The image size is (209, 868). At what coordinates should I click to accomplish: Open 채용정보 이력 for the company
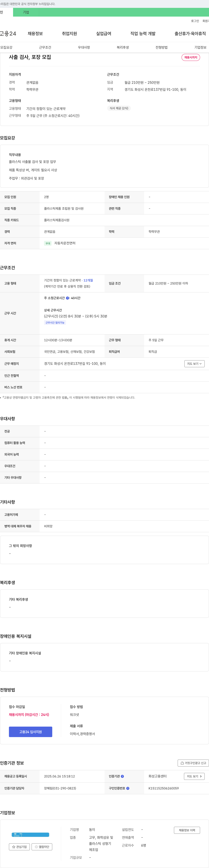[x=187, y=830]
